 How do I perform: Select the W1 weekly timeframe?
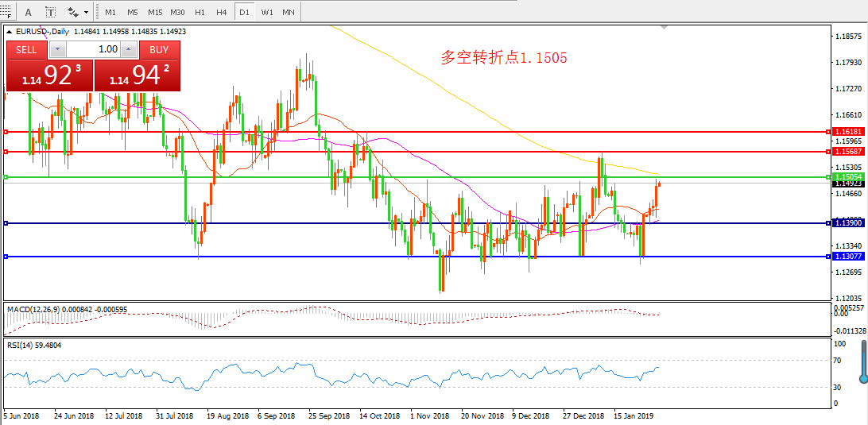pos(267,13)
